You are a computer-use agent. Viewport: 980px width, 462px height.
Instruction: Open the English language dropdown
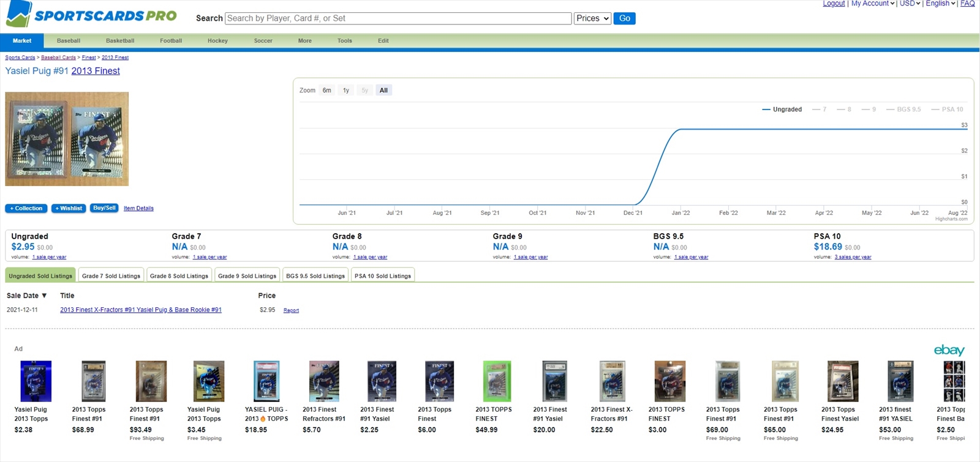point(940,4)
